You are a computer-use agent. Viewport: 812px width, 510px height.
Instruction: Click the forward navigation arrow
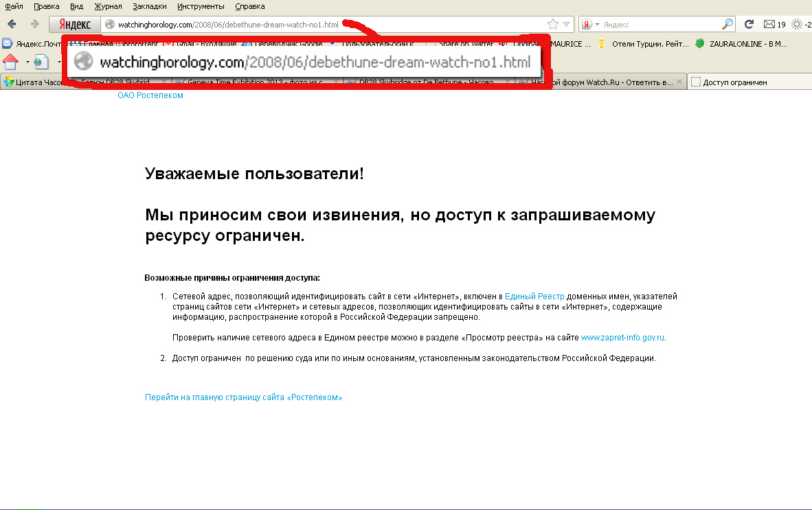(34, 24)
